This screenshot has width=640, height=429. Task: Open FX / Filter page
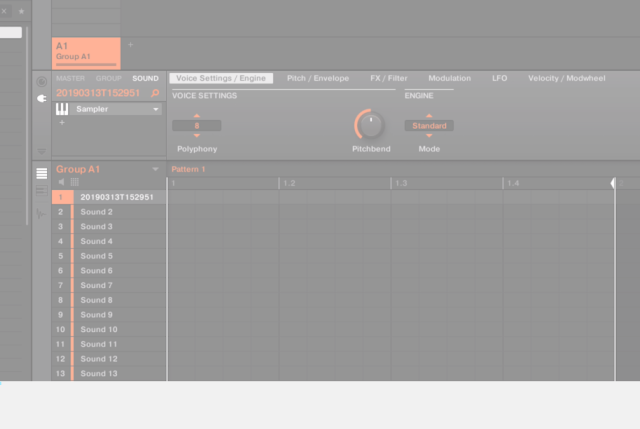coord(389,78)
